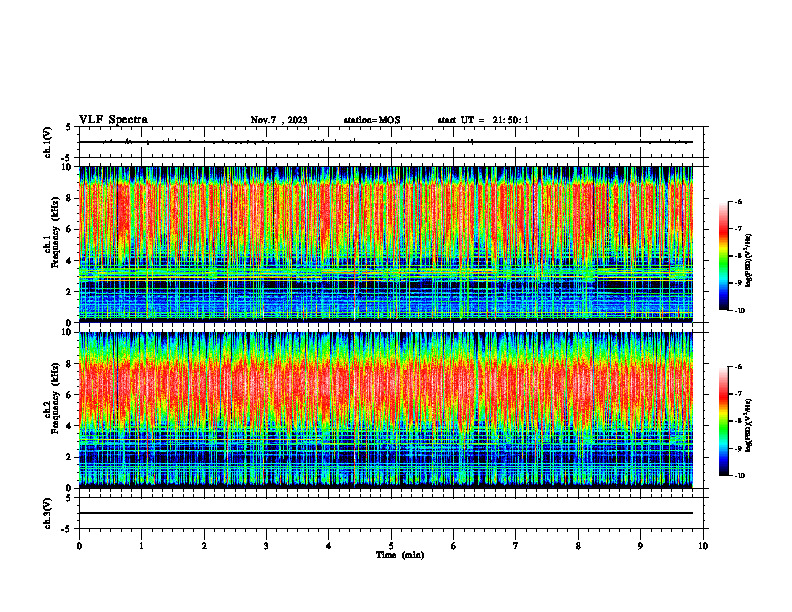Image resolution: width=792 pixels, height=612 pixels.
Task: Click the '-6' label on ch.2 colorbar
Action: [738, 367]
